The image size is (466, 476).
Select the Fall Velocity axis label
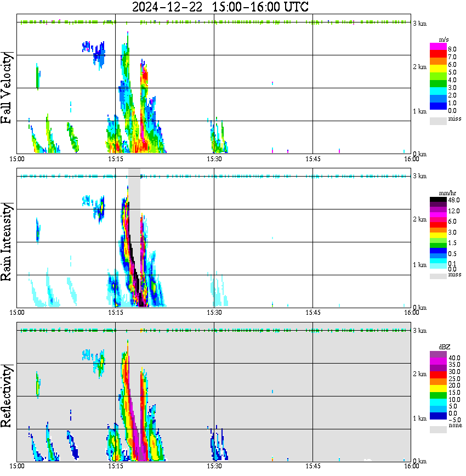tap(7, 88)
